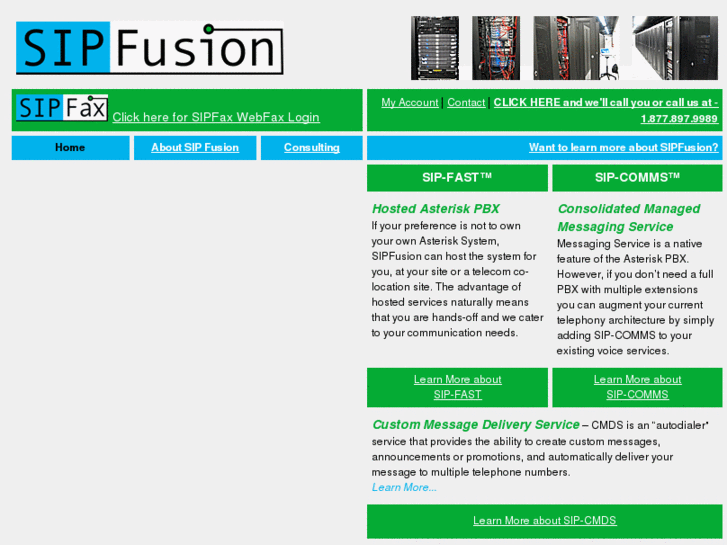The width and height of the screenshot is (727, 545).
Task: Go to My Account
Action: 409,103
